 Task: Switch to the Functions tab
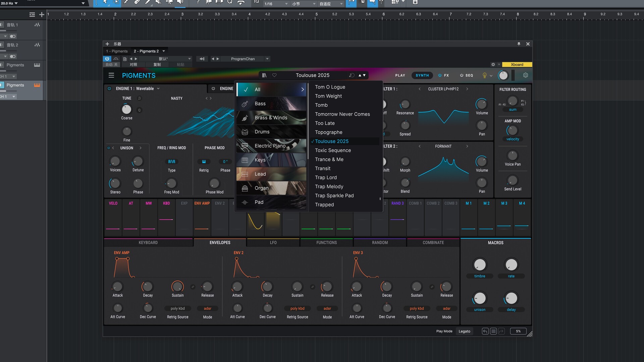[x=326, y=243]
